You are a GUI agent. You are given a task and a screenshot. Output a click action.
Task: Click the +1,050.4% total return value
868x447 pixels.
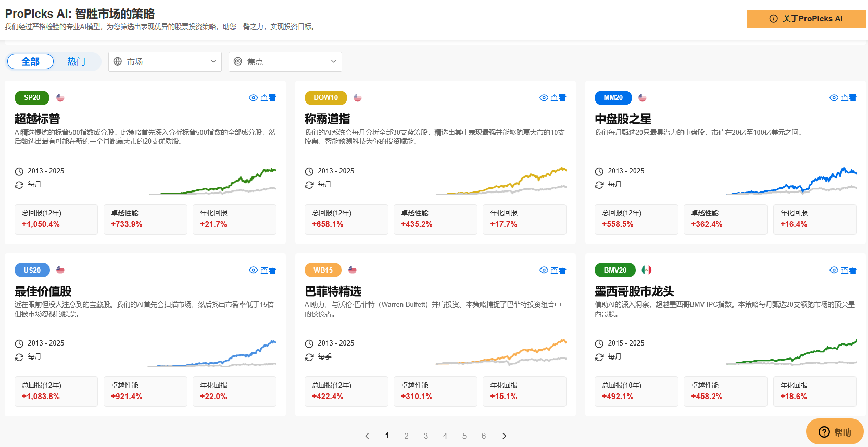(41, 224)
